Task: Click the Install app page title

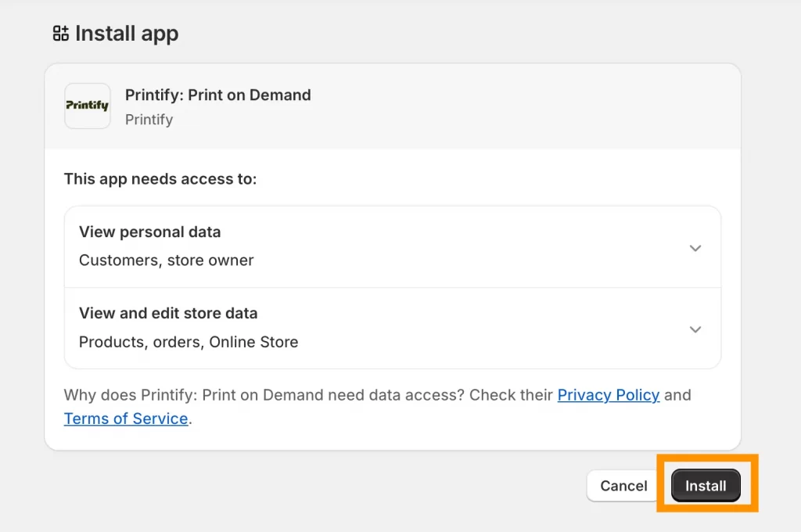Action: [x=128, y=34]
